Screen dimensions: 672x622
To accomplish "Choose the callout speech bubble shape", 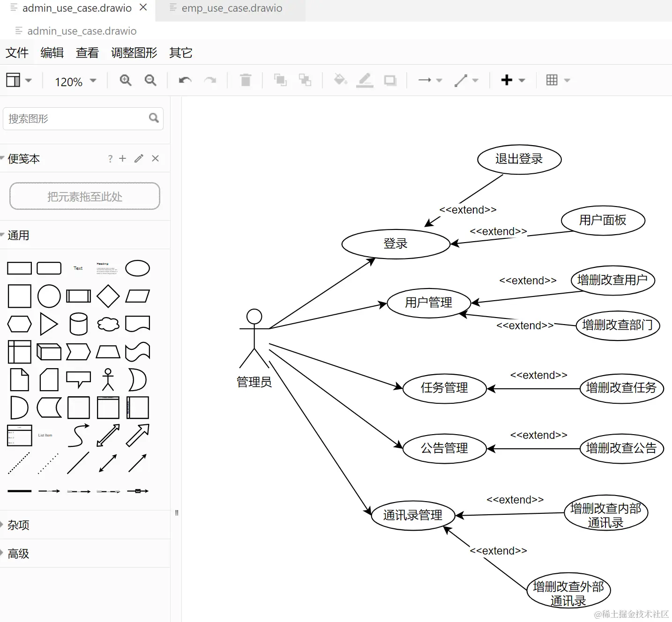I will point(79,379).
